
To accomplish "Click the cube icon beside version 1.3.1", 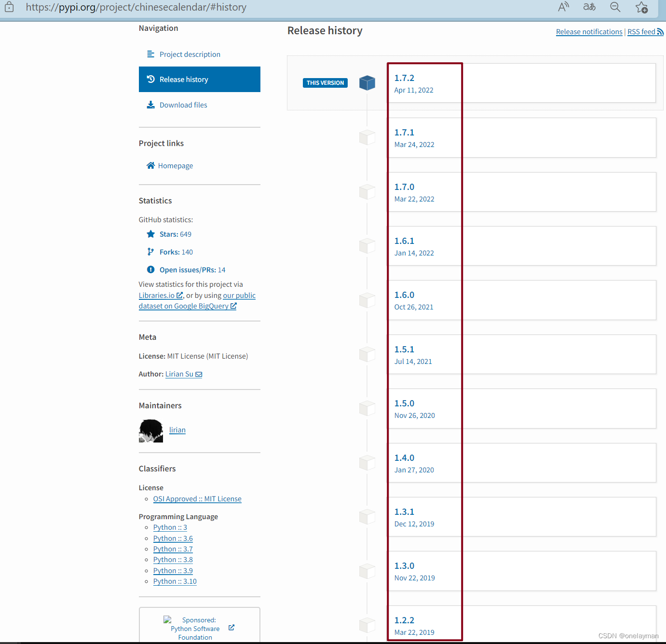I will coord(367,517).
